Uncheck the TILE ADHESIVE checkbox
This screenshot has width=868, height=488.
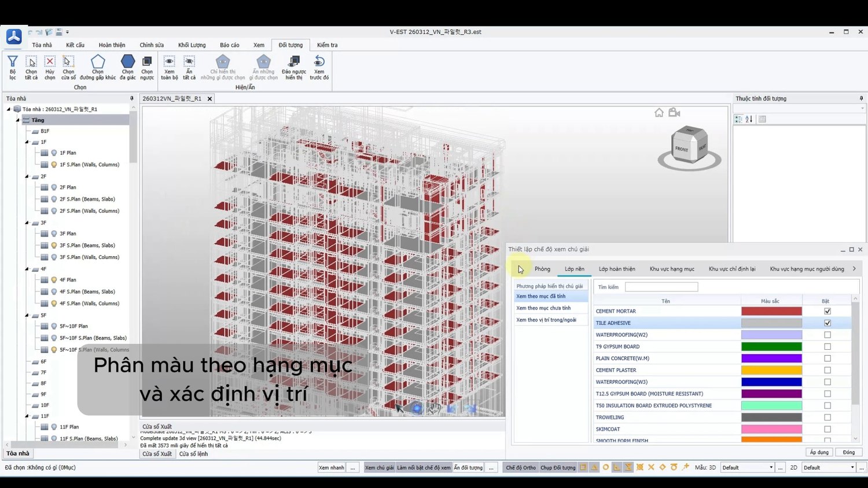coord(827,323)
